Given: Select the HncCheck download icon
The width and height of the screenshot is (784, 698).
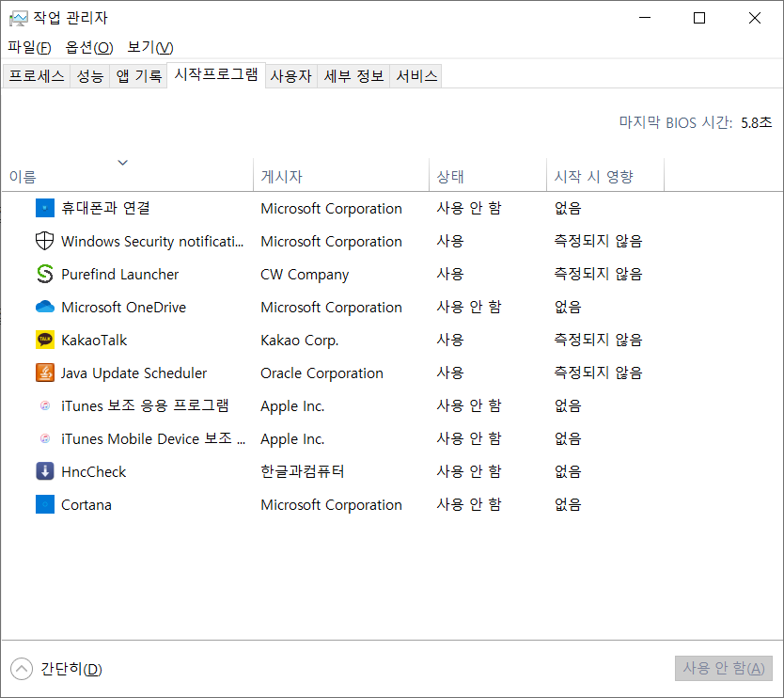Looking at the screenshot, I should tap(44, 471).
